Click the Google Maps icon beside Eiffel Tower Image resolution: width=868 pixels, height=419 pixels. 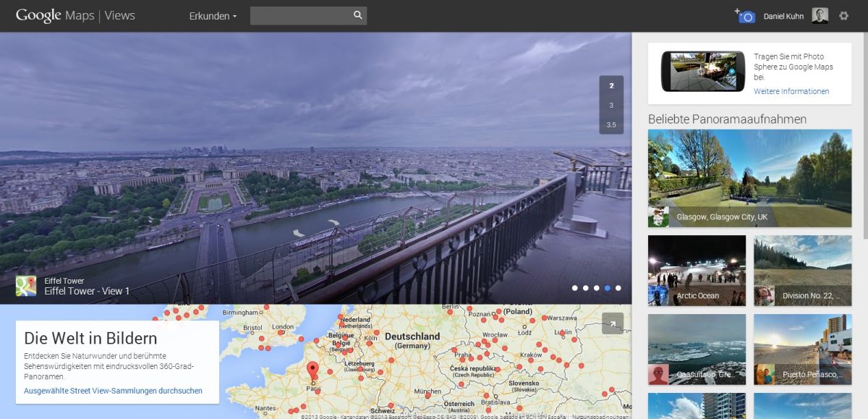(x=26, y=287)
